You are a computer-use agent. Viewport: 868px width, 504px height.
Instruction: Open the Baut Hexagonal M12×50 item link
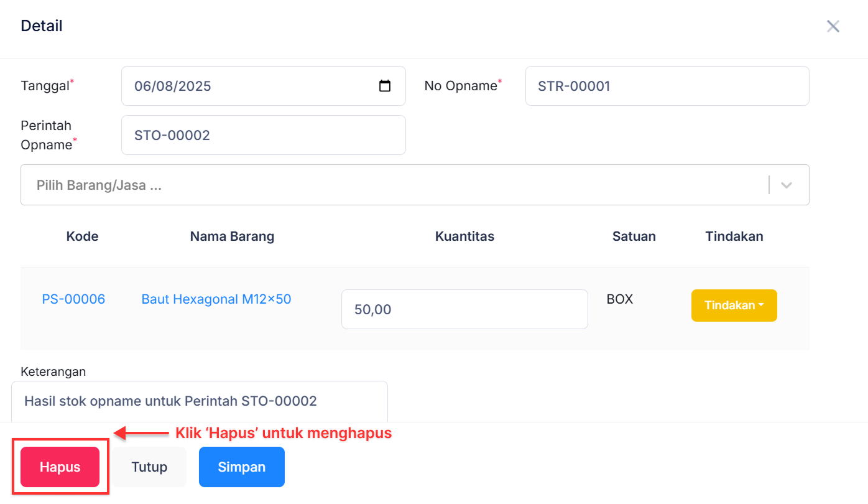click(x=216, y=299)
